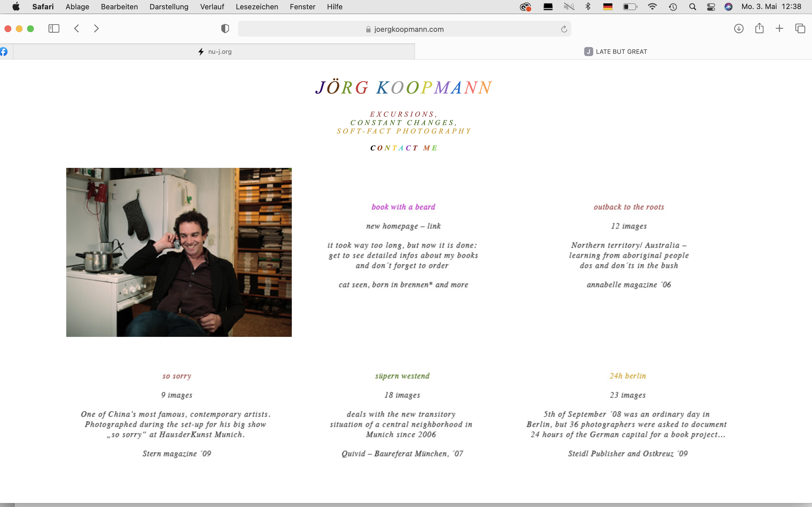Go forward with the forward arrow
This screenshot has width=812, height=507.
96,28
